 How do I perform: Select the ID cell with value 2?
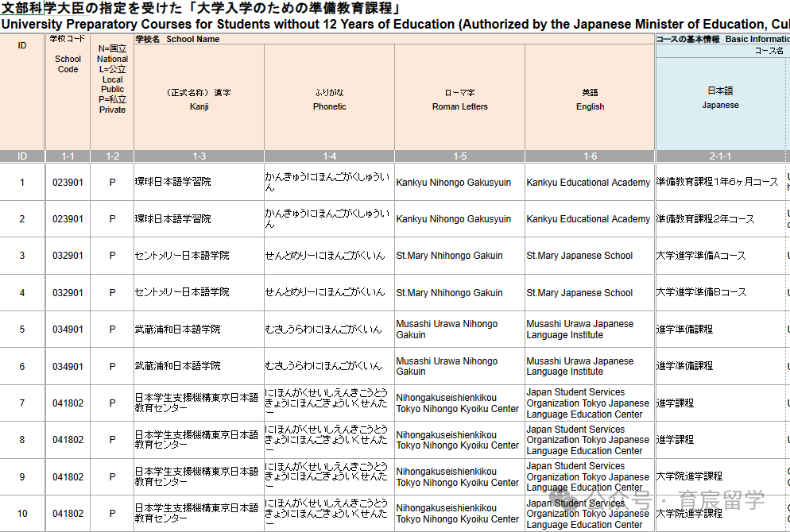(x=22, y=219)
